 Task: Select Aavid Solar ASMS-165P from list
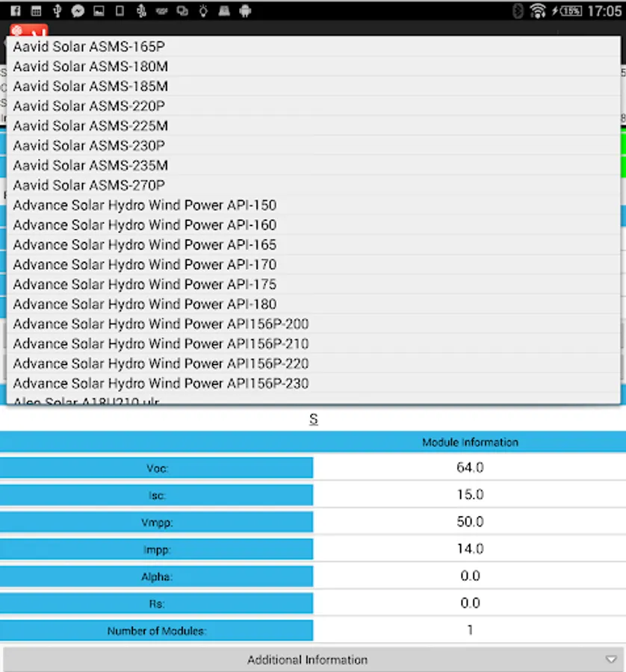pyautogui.click(x=314, y=46)
